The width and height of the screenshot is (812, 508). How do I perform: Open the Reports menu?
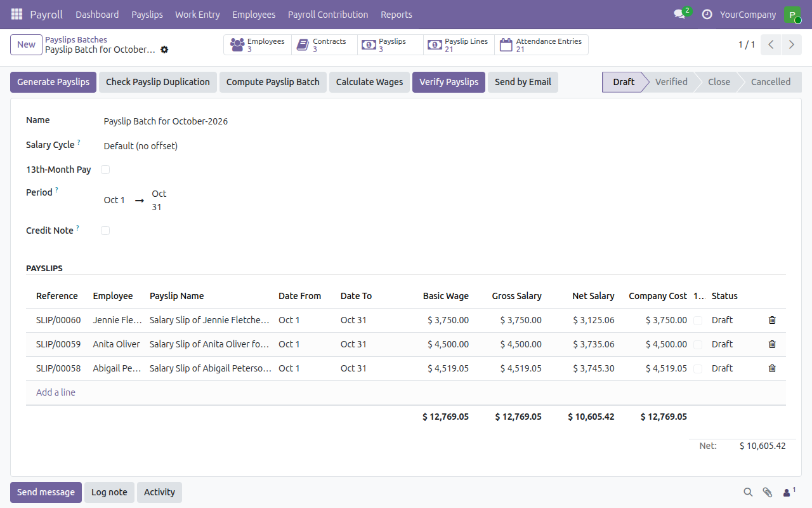pyautogui.click(x=396, y=14)
